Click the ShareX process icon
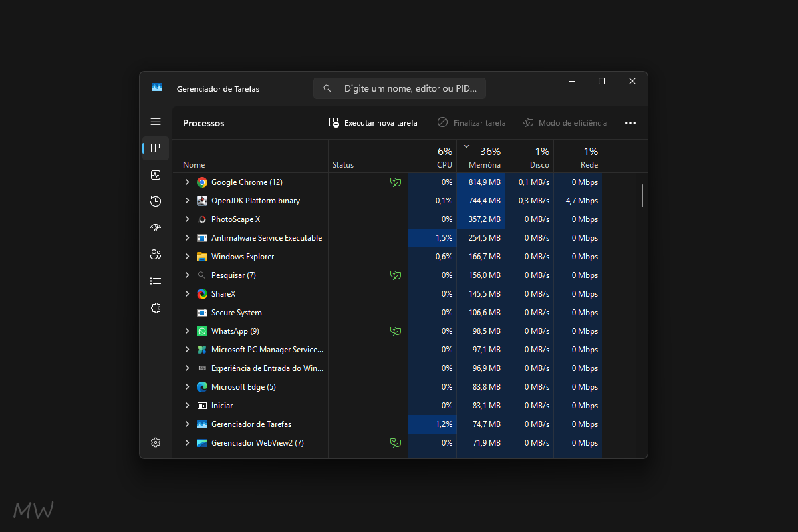This screenshot has height=532, width=798. [x=202, y=294]
